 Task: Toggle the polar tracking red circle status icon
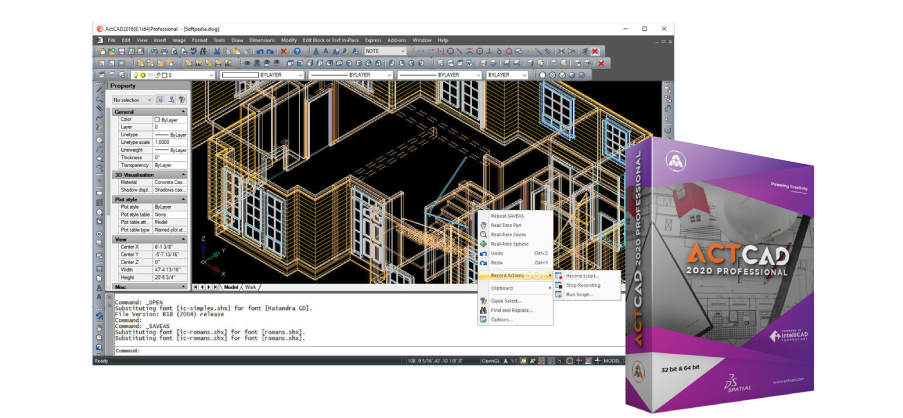click(569, 361)
